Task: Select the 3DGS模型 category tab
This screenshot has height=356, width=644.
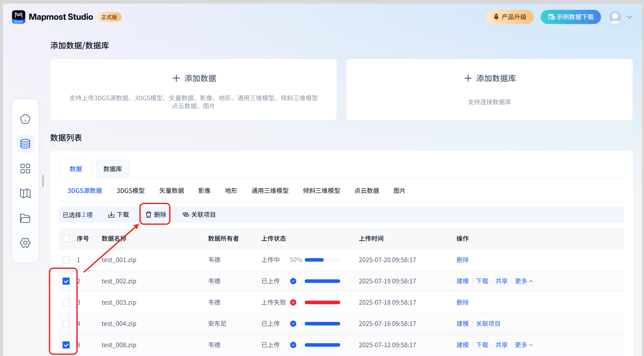Action: coord(131,191)
